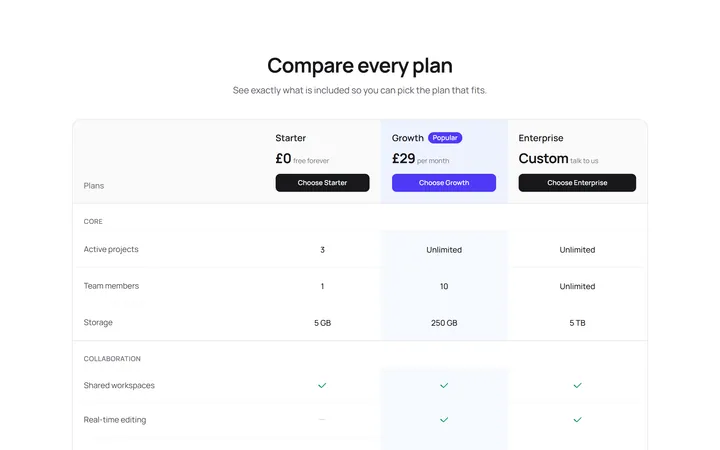Click the CORE section heading

(x=93, y=221)
